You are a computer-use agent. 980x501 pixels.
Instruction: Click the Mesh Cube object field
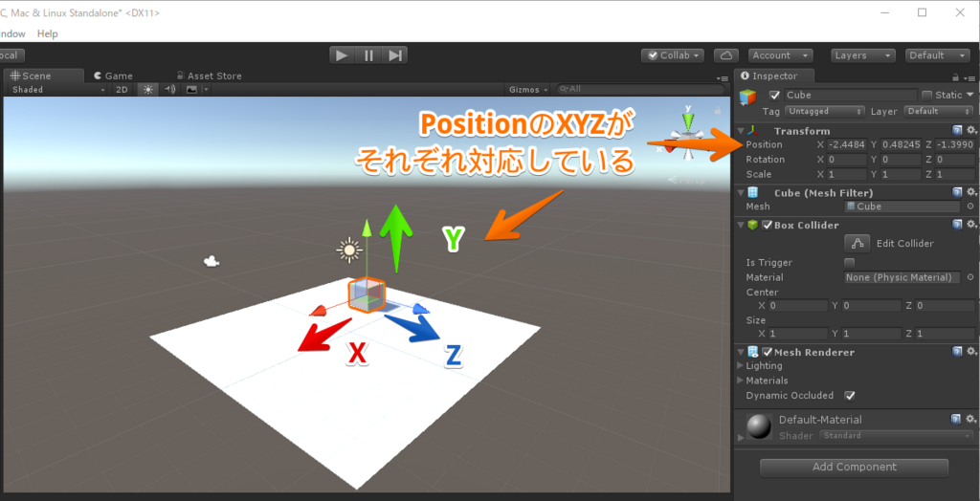(902, 207)
